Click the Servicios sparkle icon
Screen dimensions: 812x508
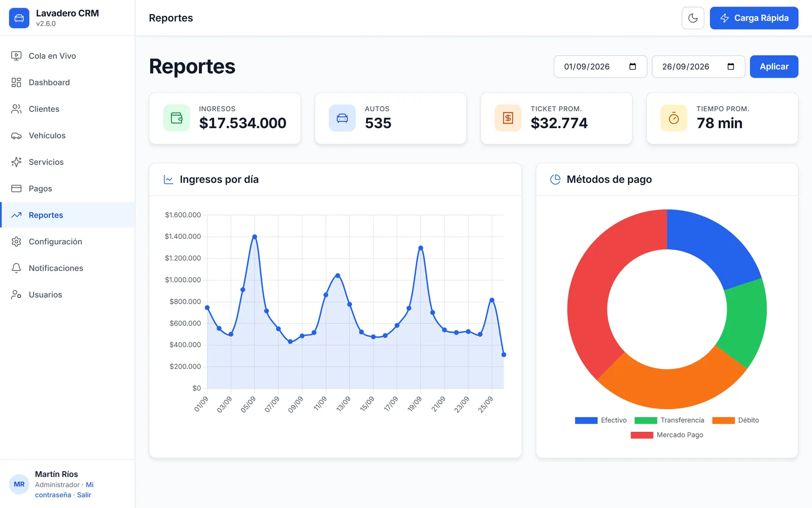pyautogui.click(x=16, y=162)
